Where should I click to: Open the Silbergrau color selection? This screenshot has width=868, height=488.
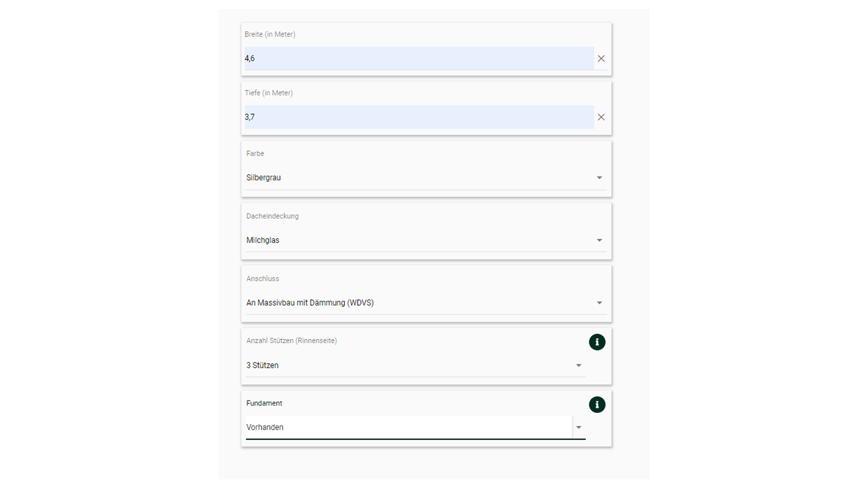pyautogui.click(x=264, y=178)
